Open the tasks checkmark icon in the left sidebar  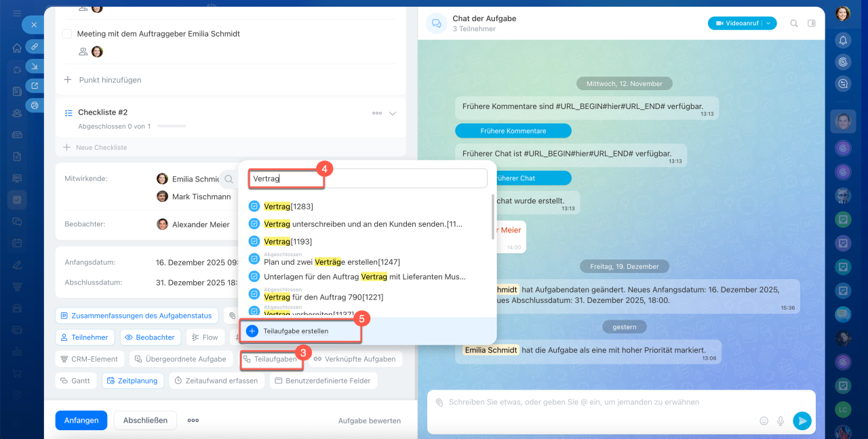coord(17,200)
